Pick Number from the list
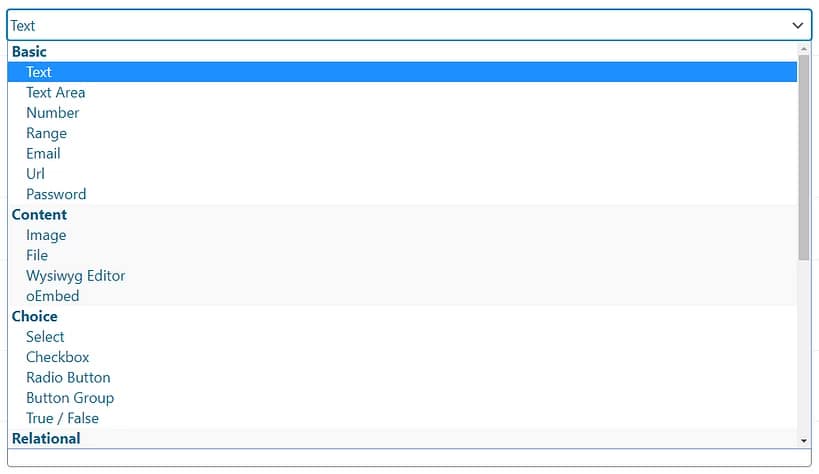The height and width of the screenshot is (474, 819). coord(53,113)
